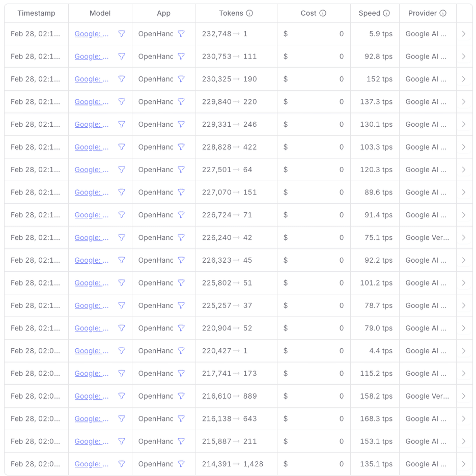476x476 pixels.
Task: Filter by model in the 217,741 tokens row
Action: click(122, 373)
